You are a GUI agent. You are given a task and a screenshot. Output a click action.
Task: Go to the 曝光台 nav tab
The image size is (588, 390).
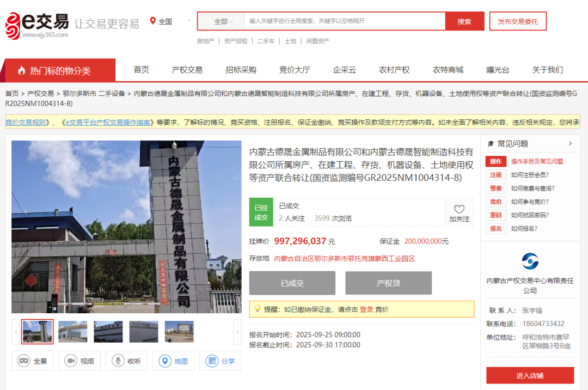tap(498, 70)
